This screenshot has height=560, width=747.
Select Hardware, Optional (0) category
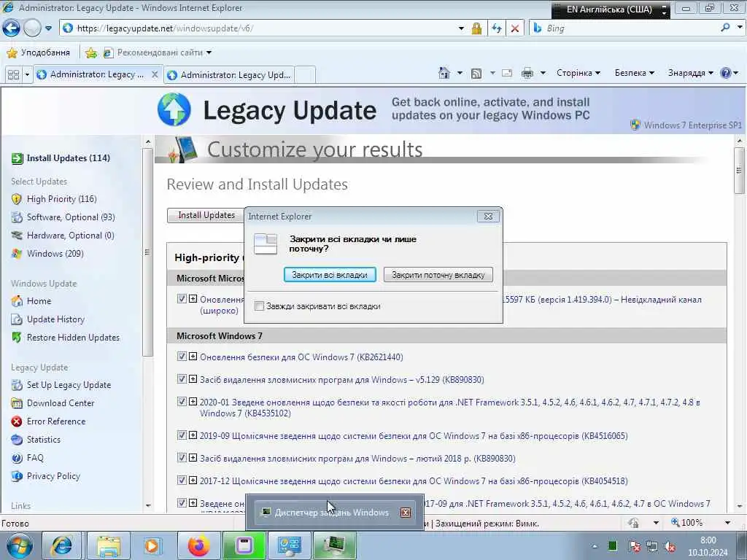(x=71, y=236)
